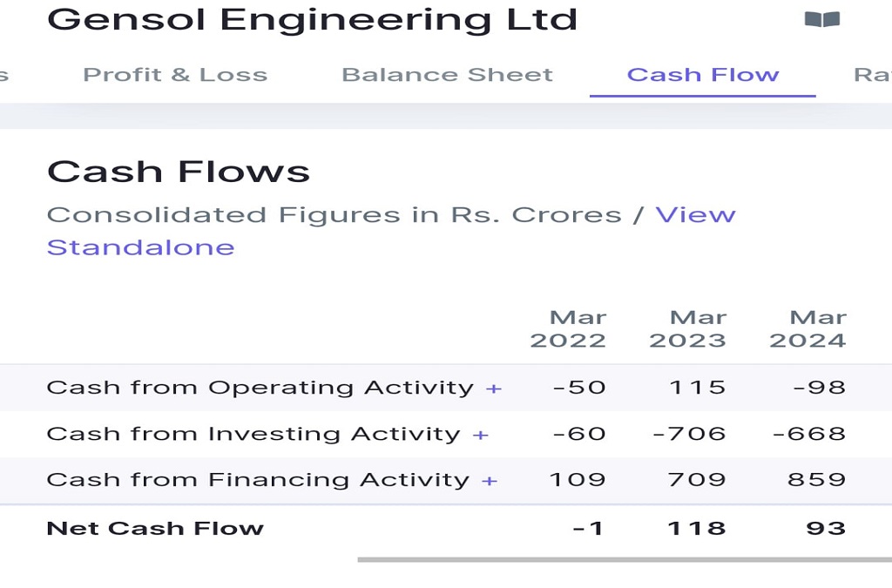Select the Cash Flow tab

[702, 75]
